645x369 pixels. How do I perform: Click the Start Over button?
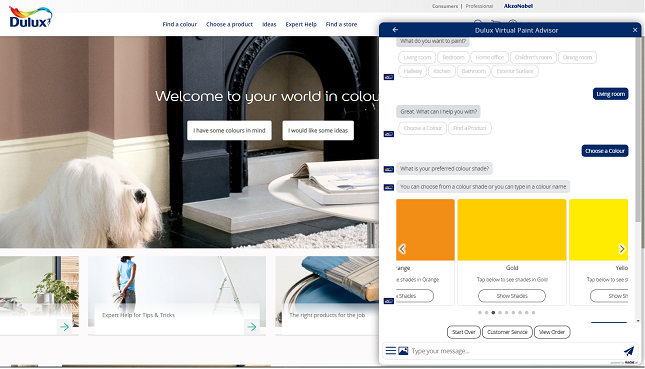point(464,332)
